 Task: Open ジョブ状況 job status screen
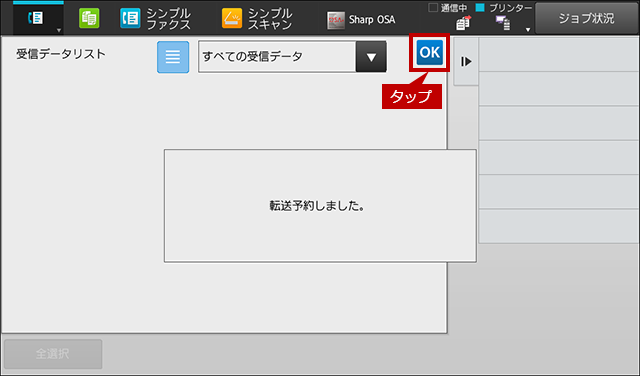click(587, 18)
